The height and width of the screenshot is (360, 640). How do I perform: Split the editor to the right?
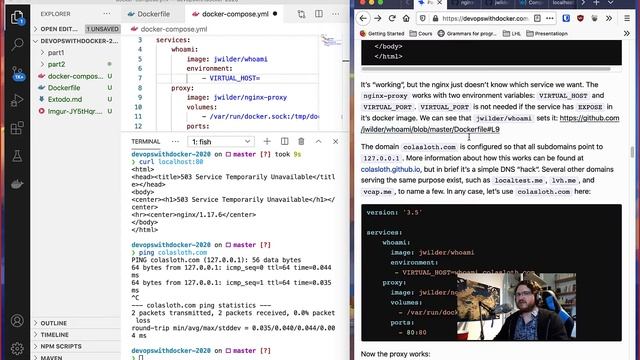click(319, 14)
